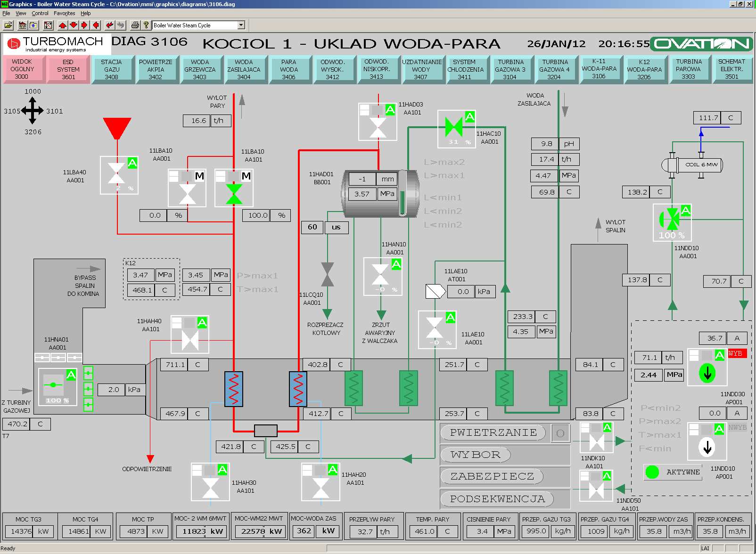This screenshot has height=554, width=756.
Task: Click the PWIETRZANIE button
Action: click(493, 432)
